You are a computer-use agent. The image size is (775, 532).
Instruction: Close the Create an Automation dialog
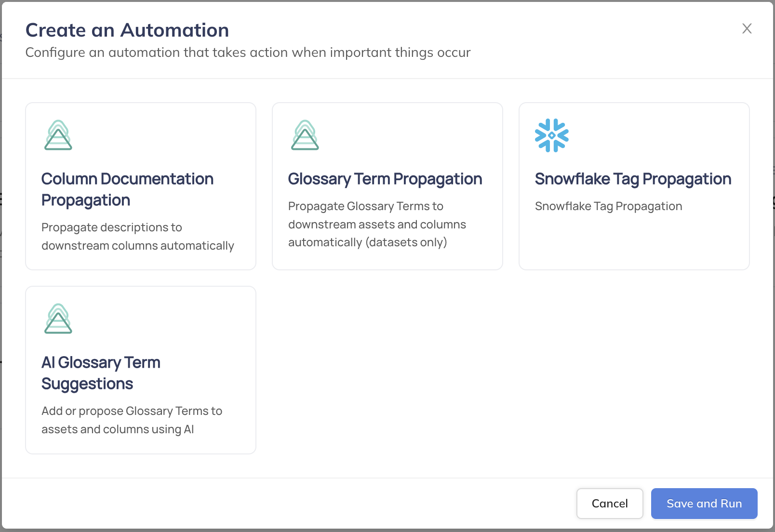[x=747, y=28]
